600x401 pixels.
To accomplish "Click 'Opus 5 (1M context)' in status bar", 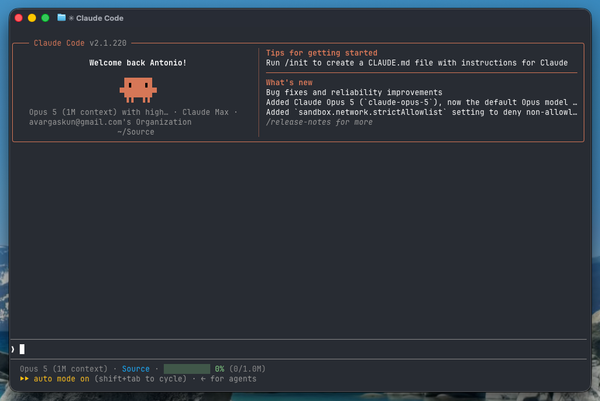I will point(64,369).
